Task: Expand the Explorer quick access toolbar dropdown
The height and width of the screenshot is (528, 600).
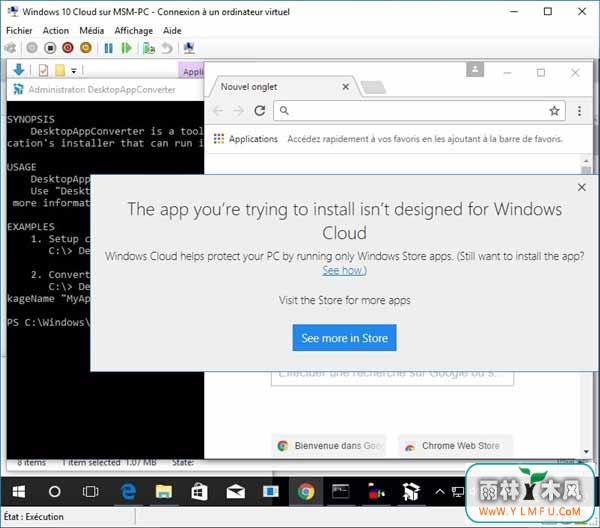Action: point(74,71)
